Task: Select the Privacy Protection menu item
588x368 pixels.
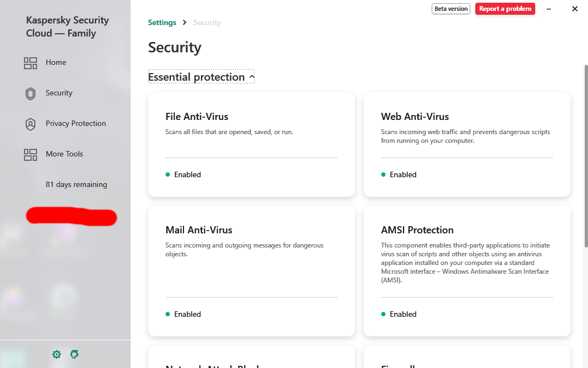Action: [76, 124]
